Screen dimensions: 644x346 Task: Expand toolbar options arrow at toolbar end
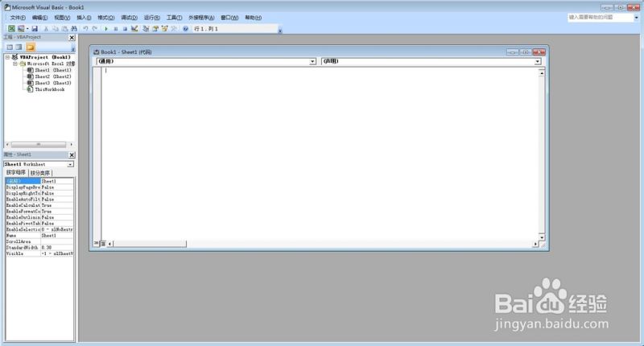(279, 31)
